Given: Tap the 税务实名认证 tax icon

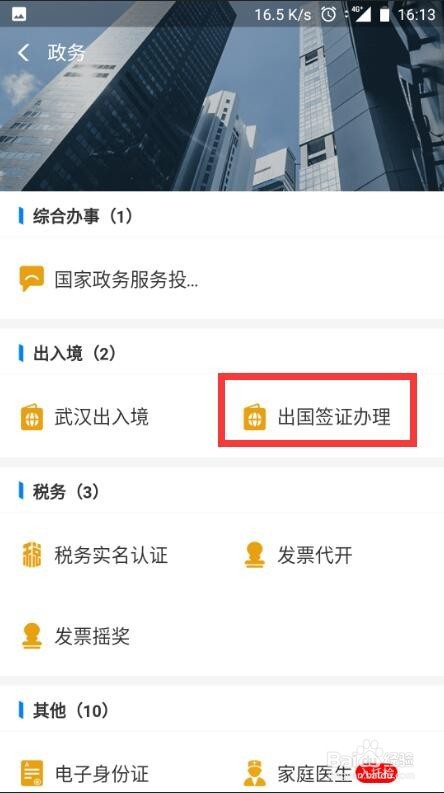Looking at the screenshot, I should (32, 555).
